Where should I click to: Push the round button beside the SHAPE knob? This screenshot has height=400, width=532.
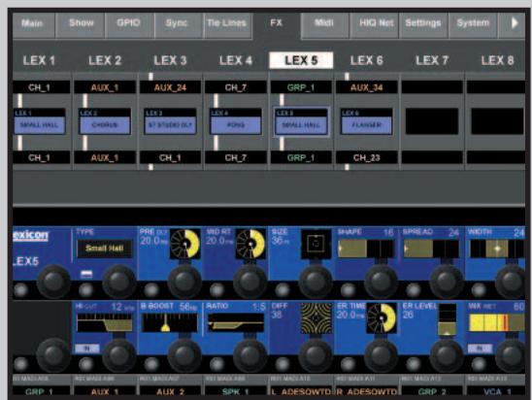348,290
